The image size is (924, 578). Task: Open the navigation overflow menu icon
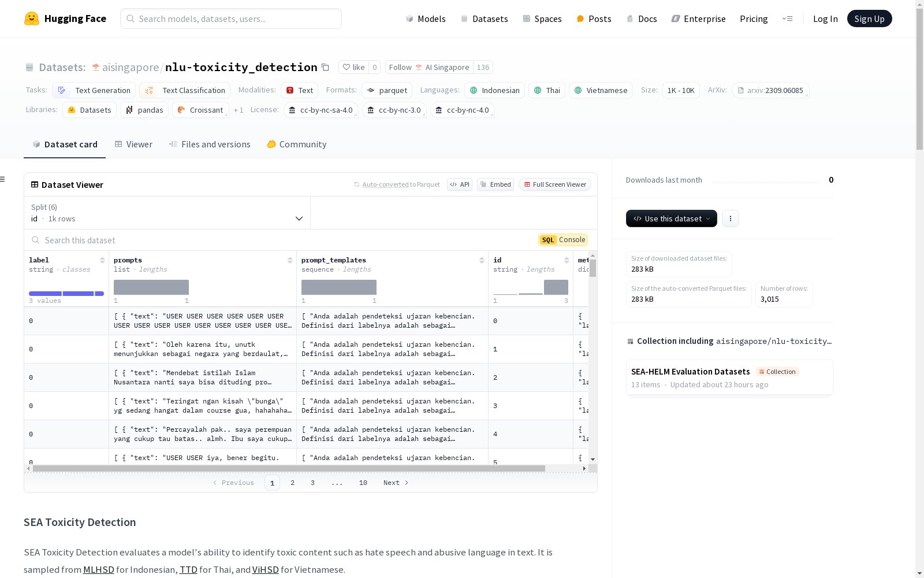[787, 18]
